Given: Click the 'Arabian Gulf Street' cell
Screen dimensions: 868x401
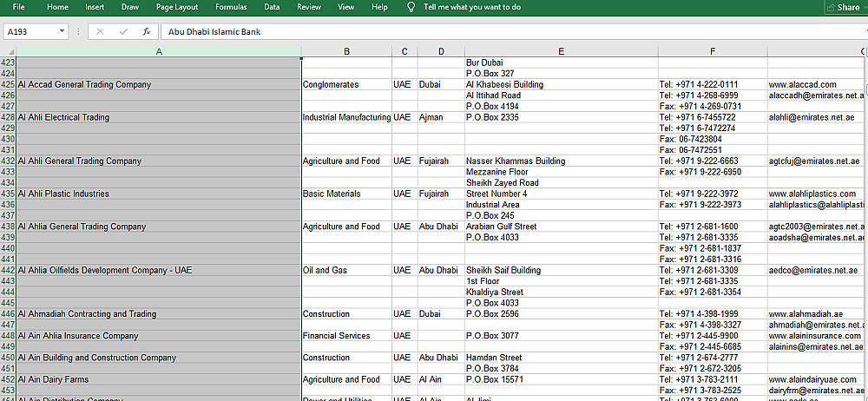Looking at the screenshot, I should pyautogui.click(x=562, y=227).
